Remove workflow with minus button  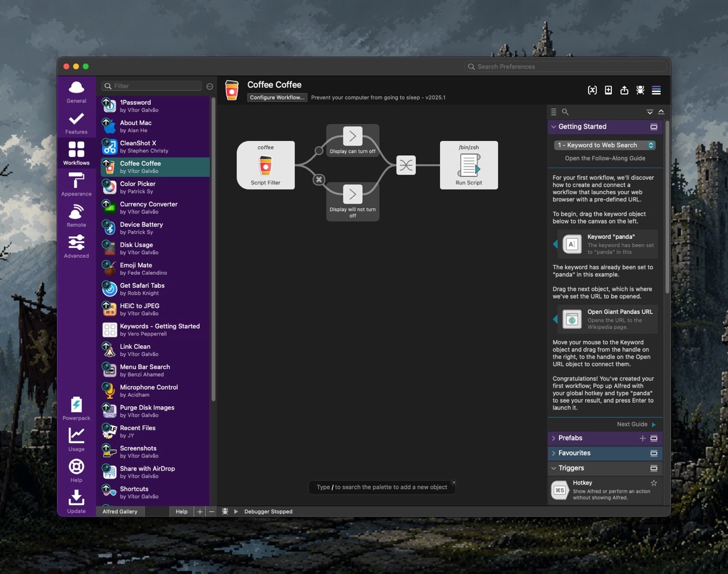tap(212, 511)
